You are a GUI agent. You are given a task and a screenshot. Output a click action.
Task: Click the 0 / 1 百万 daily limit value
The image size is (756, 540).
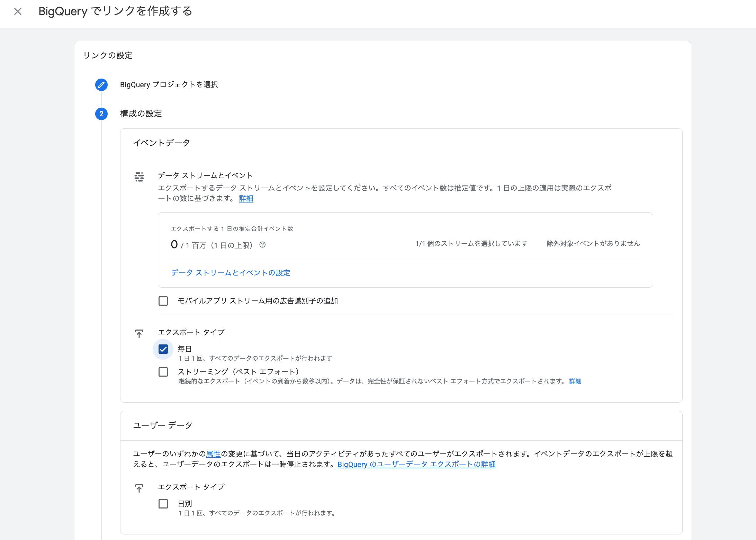coord(212,245)
